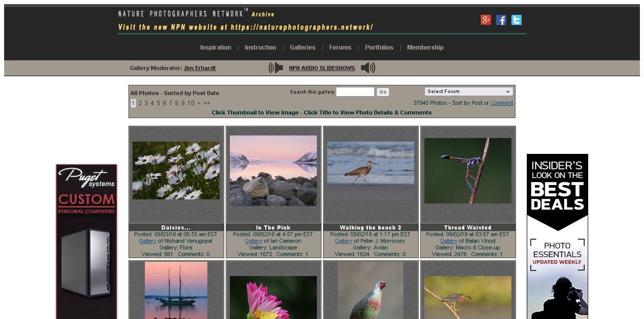
Task: Expand the Select Forum dropdown
Action: pyautogui.click(x=468, y=92)
